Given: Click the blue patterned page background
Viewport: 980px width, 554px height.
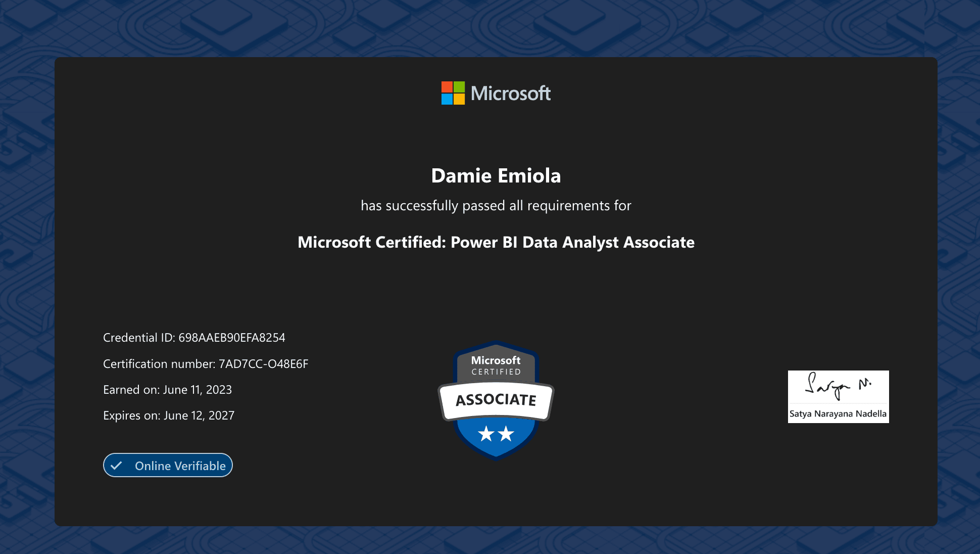Looking at the screenshot, I should (x=25, y=277).
